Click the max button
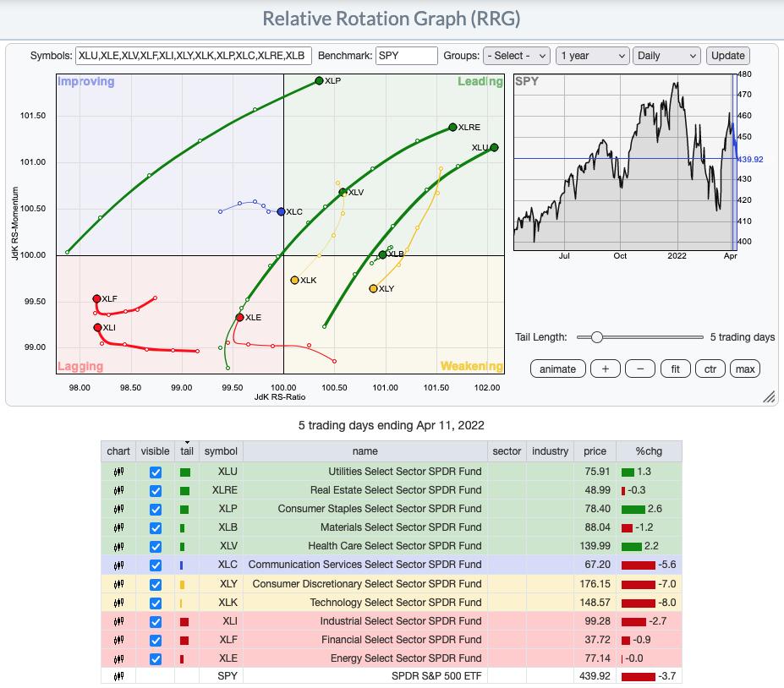784x688 pixels. [x=745, y=369]
